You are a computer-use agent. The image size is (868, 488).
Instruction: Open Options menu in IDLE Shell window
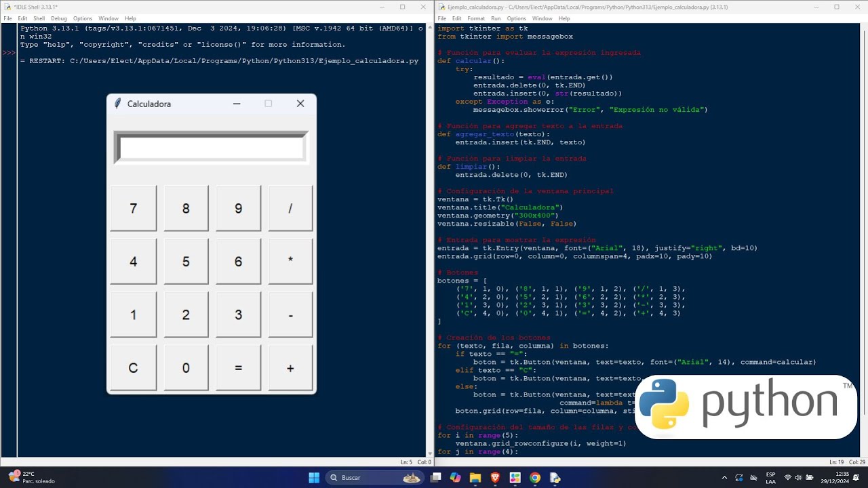(x=83, y=18)
